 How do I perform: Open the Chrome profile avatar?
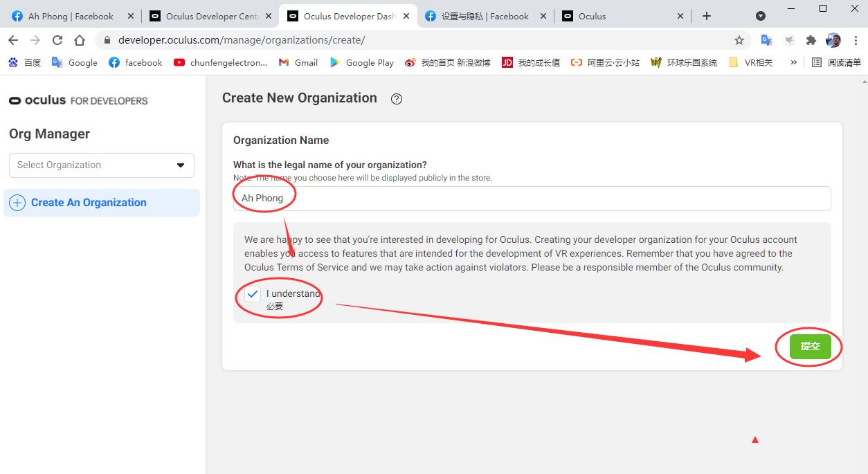(x=833, y=40)
